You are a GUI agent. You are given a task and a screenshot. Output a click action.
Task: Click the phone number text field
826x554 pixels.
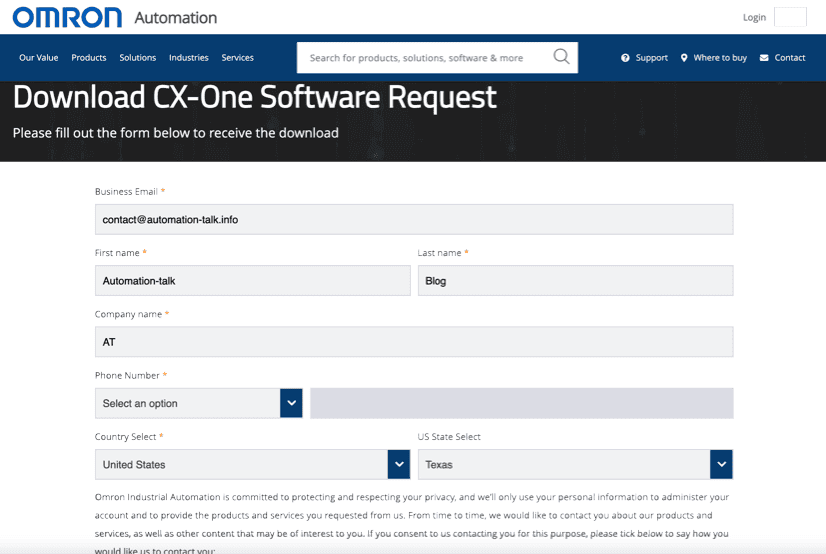coord(522,403)
